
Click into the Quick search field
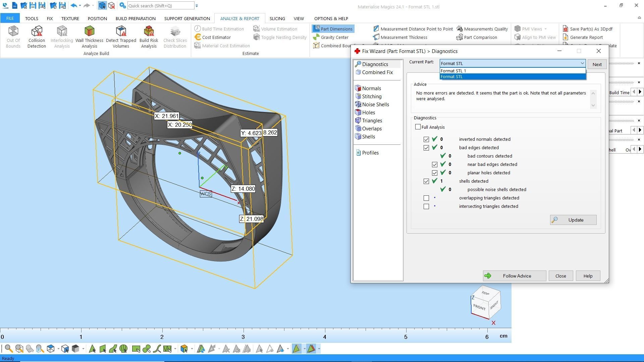161,6
